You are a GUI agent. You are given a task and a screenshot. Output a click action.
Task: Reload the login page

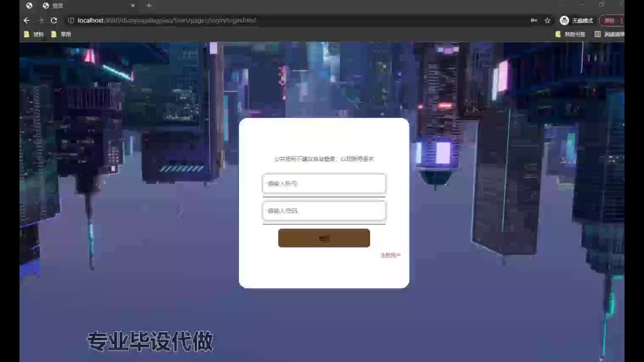[x=54, y=20]
